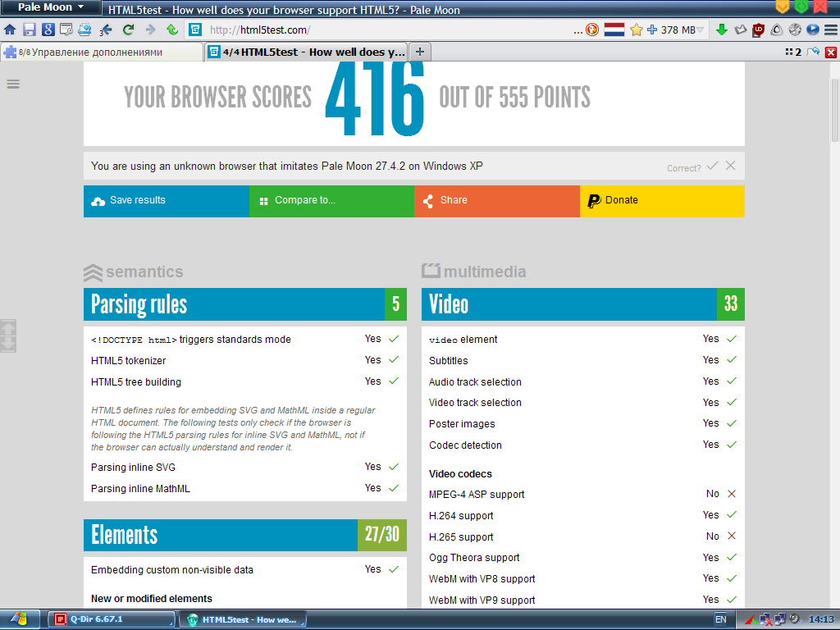Click Audio track selection row
Viewport: 840px width, 630px height.
[x=583, y=382]
